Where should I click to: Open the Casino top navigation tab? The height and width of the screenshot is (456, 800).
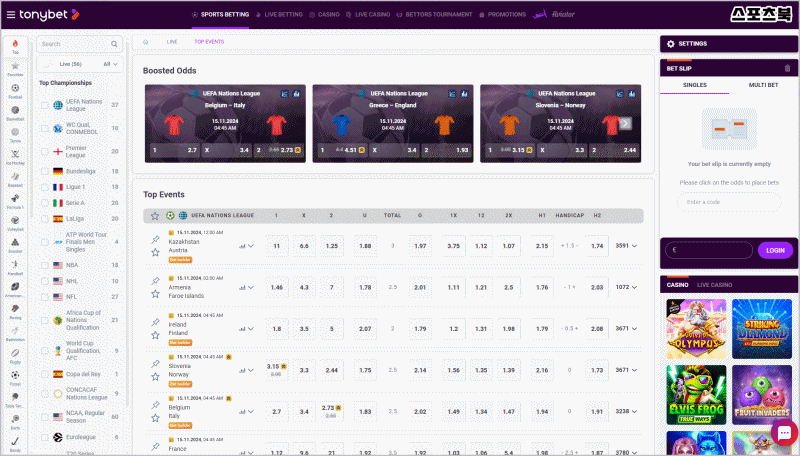pos(324,15)
